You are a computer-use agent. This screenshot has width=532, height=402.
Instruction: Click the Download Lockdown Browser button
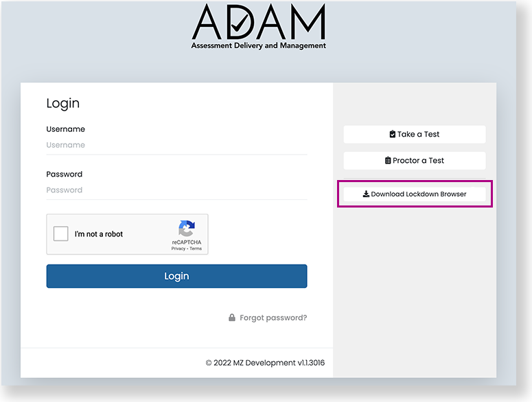[x=414, y=194]
